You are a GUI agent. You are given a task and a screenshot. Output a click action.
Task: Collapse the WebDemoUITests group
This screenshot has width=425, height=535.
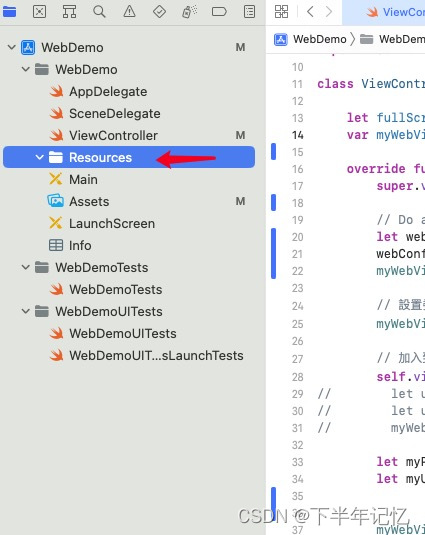[26, 311]
